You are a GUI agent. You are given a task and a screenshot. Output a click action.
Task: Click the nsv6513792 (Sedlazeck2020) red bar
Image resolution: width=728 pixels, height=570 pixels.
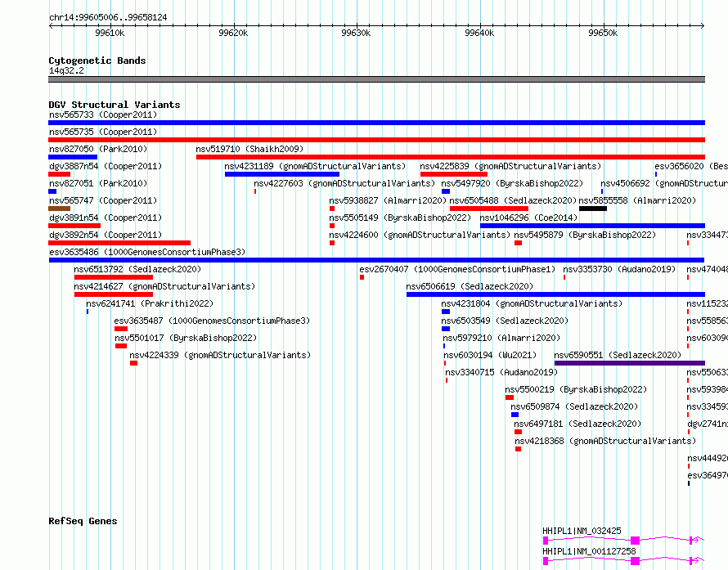point(113,277)
